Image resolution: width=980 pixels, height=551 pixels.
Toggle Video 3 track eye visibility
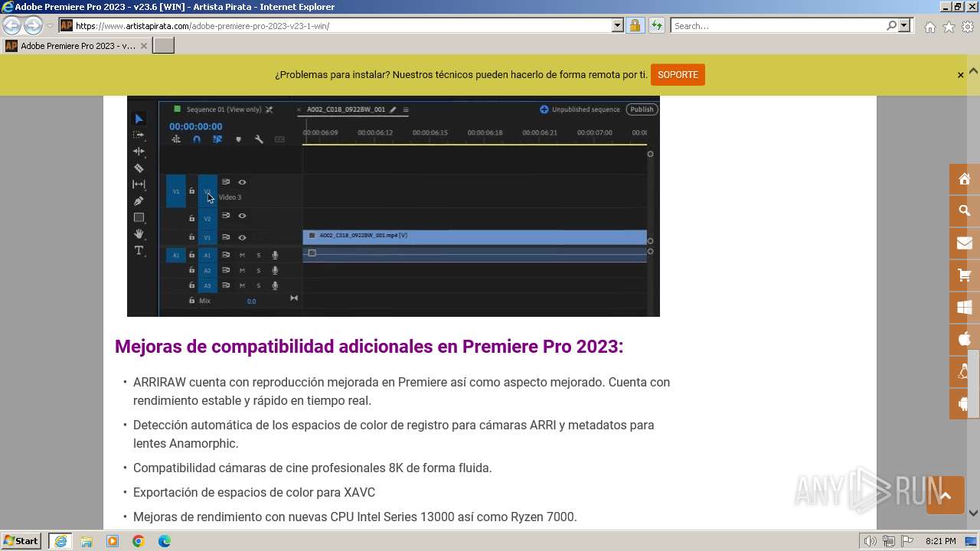(242, 182)
